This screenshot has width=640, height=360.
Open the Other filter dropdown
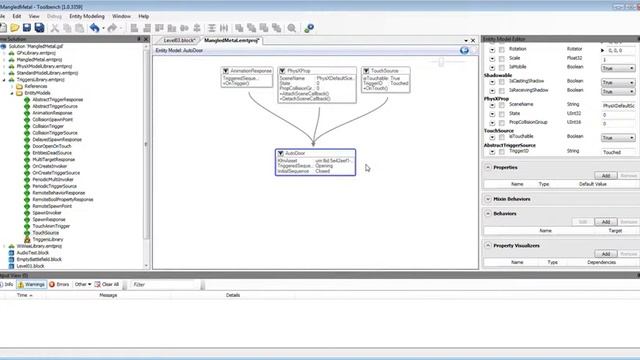[83, 284]
